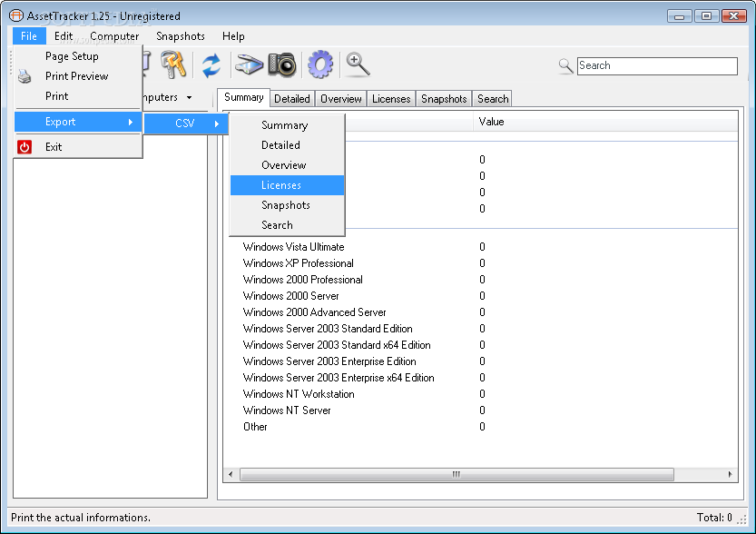Open the Computer menu

click(114, 36)
